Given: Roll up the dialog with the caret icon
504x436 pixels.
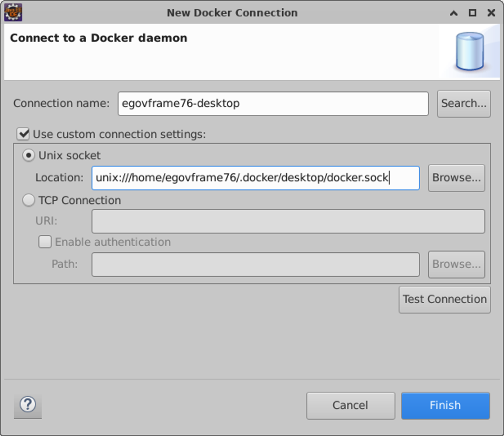Looking at the screenshot, I should click(454, 13).
